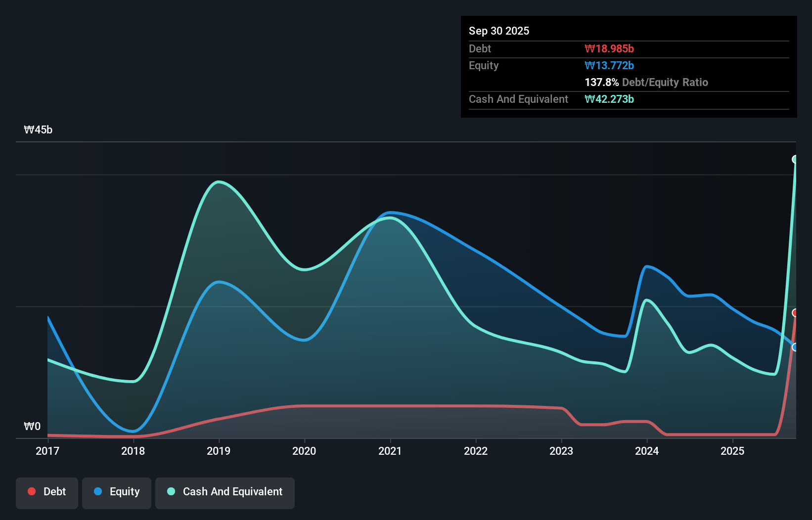Image resolution: width=812 pixels, height=520 pixels.
Task: Select the 2017 year label on timeline
Action: click(x=47, y=451)
